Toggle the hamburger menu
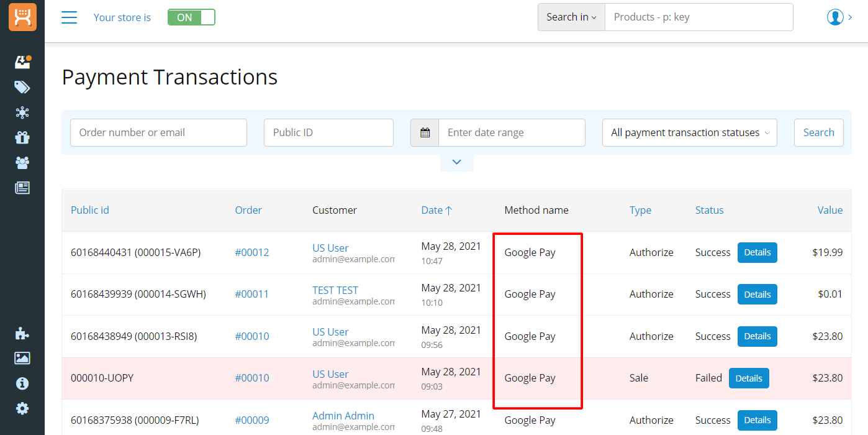Screen dimensions: 868x435 point(70,17)
